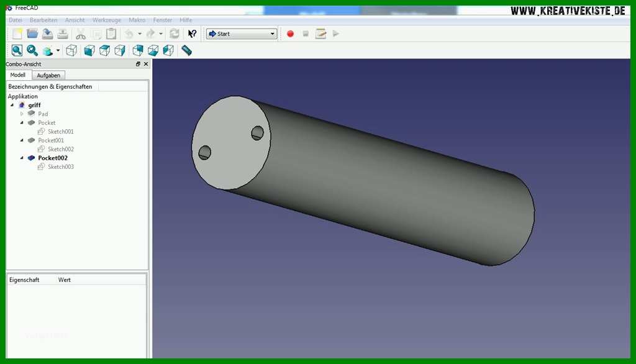Click the Eigenschaft column header

click(24, 280)
